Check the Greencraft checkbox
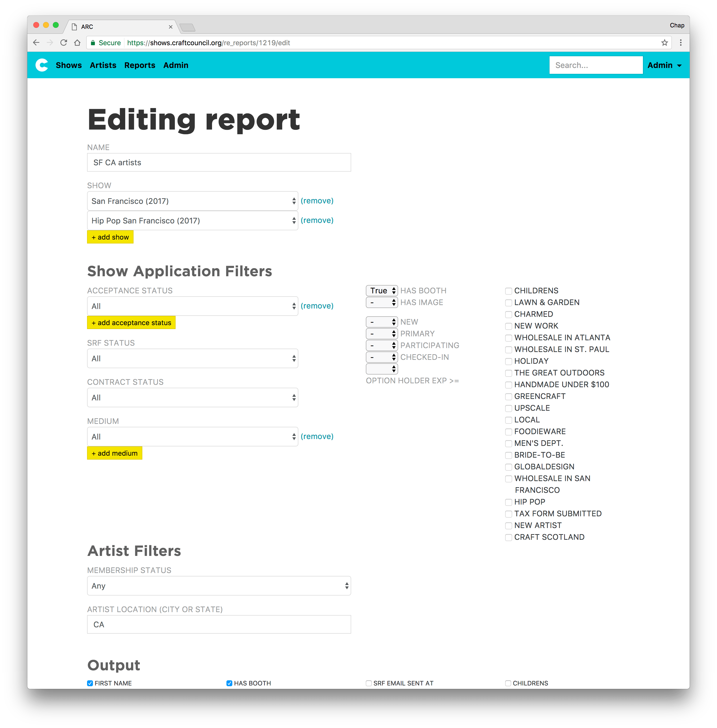 (x=508, y=396)
